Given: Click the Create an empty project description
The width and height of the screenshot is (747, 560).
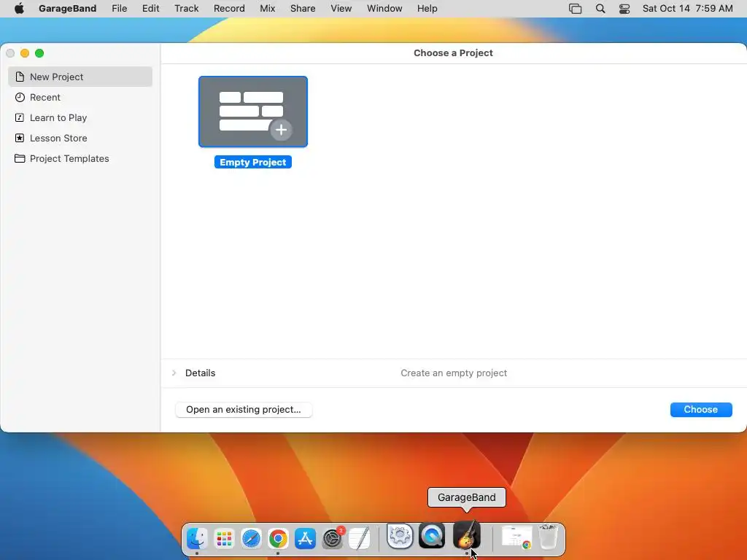Looking at the screenshot, I should click(454, 373).
